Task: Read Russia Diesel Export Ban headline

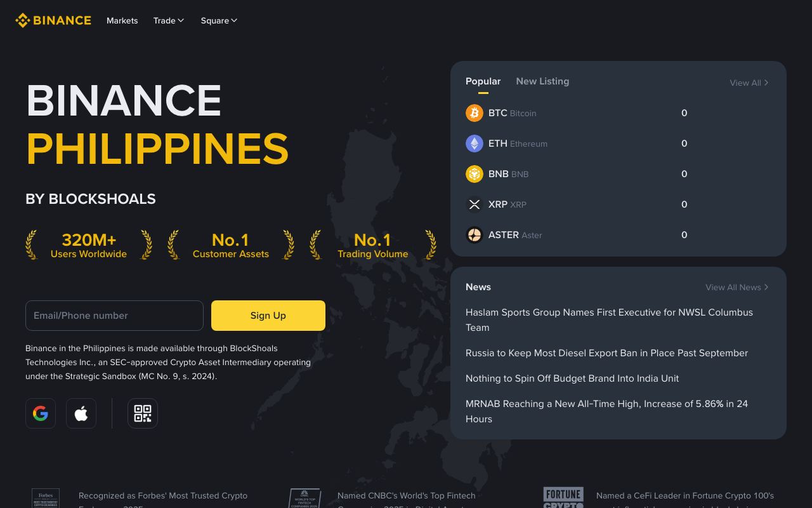Action: pos(606,353)
